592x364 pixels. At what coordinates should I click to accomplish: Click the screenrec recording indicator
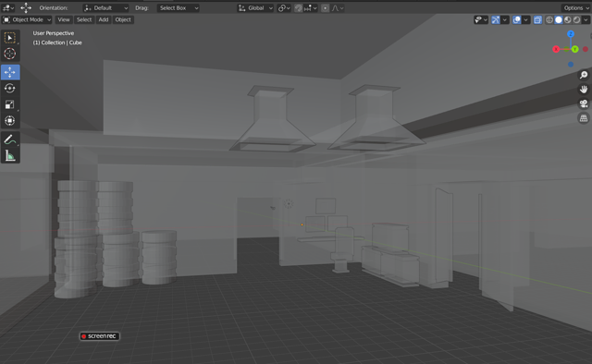[x=100, y=336]
